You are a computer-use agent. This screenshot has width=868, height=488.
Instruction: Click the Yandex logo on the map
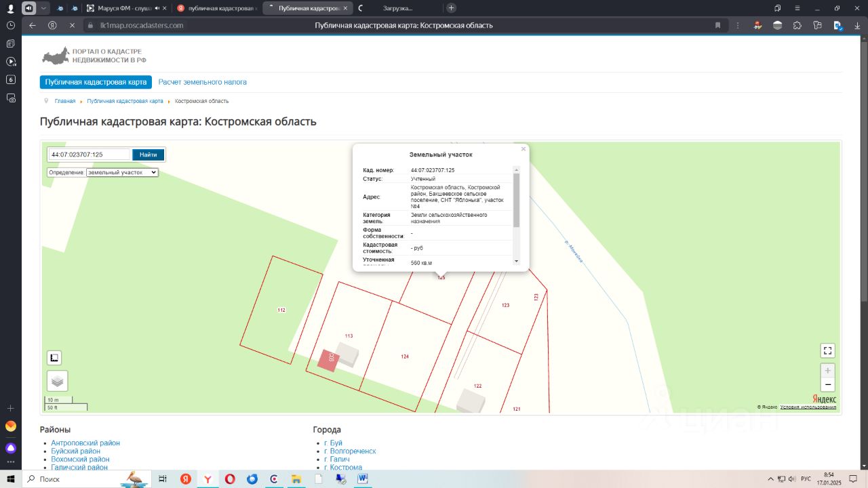(824, 399)
